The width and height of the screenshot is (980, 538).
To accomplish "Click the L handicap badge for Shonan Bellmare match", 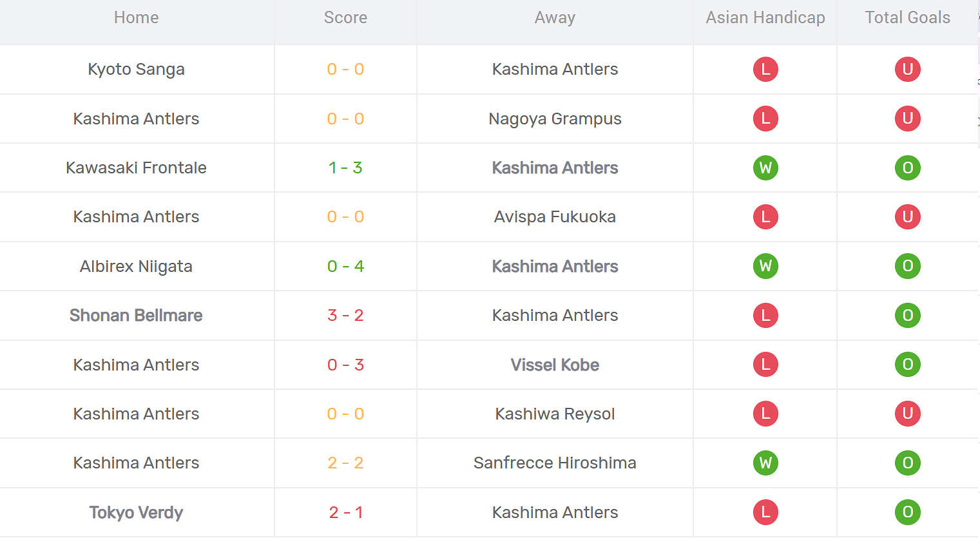I will coord(765,315).
